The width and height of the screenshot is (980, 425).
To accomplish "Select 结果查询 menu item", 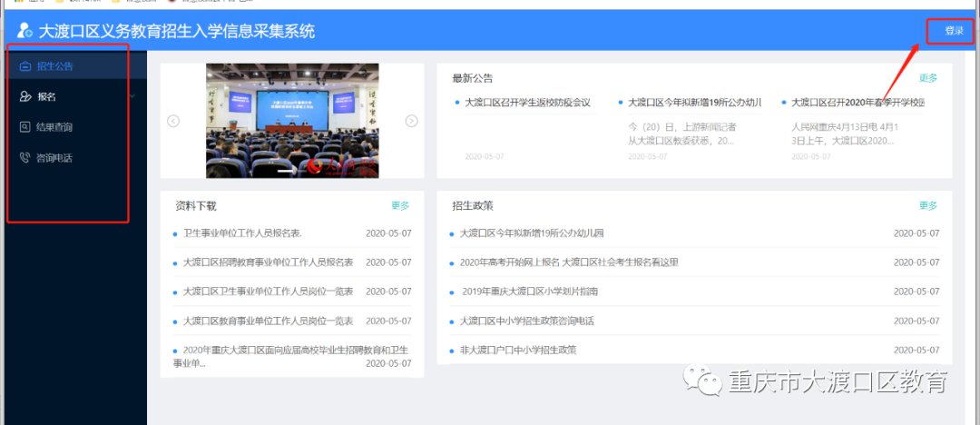I will tap(54, 127).
